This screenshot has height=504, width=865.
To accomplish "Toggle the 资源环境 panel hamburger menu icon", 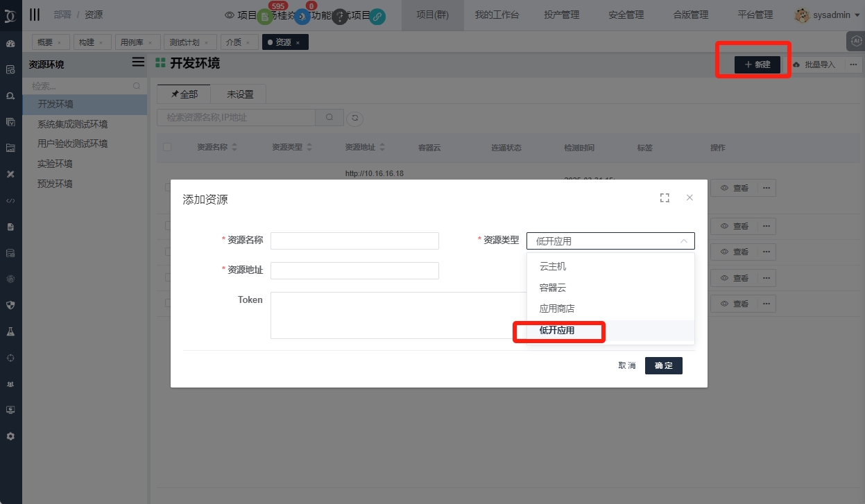I will [138, 62].
